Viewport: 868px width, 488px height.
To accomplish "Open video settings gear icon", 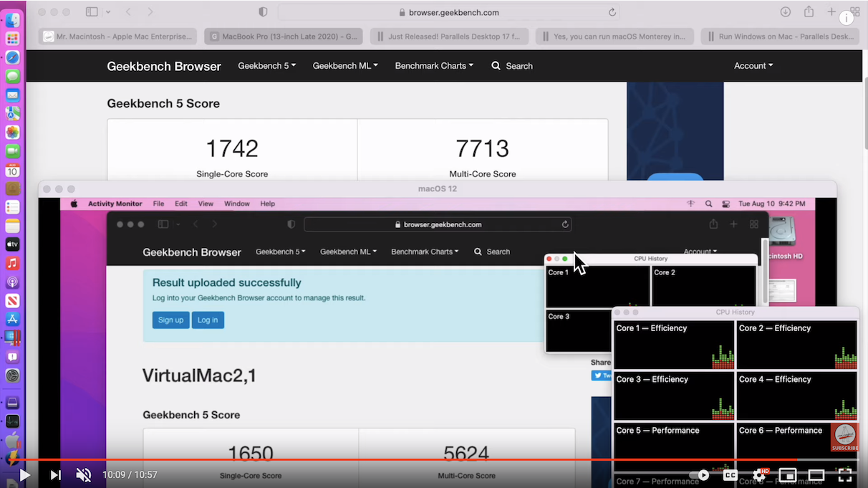I will [x=759, y=475].
